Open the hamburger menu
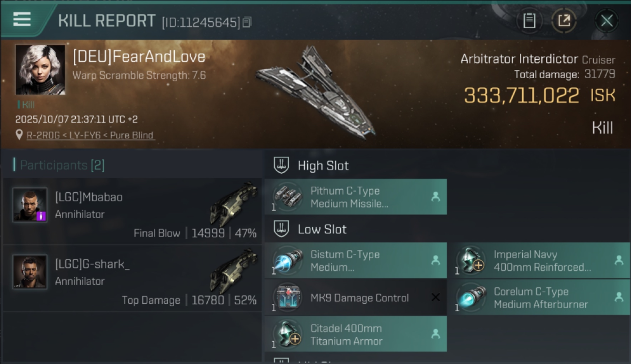The height and width of the screenshot is (364, 631). click(x=22, y=19)
